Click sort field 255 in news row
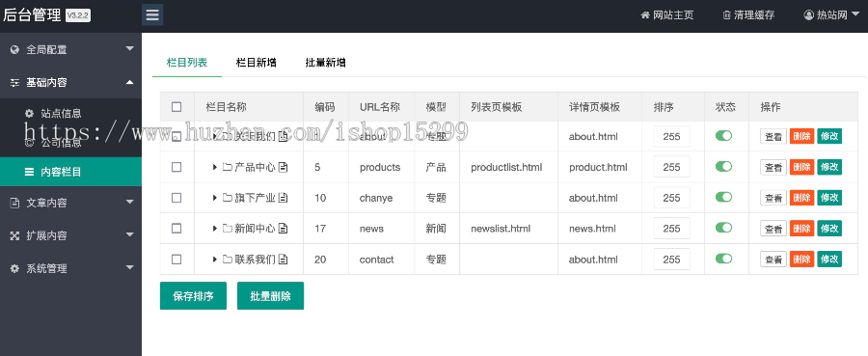 click(x=672, y=228)
